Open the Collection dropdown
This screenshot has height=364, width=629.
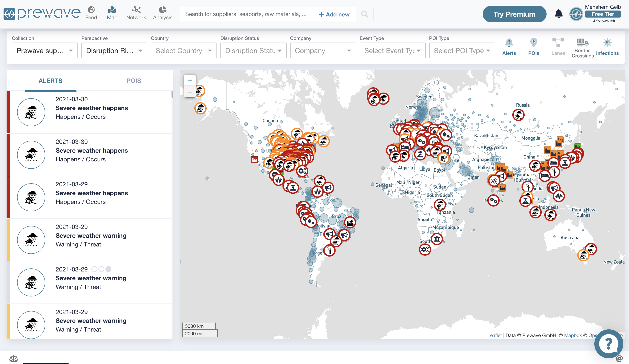(45, 51)
